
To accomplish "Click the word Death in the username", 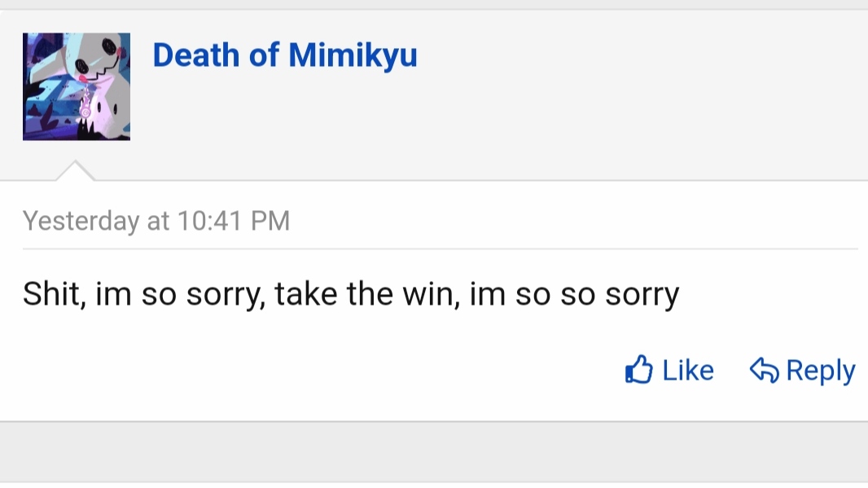I will tap(196, 55).
